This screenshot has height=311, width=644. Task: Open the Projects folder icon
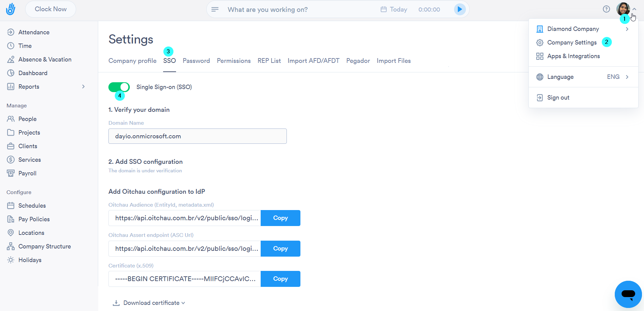coord(11,133)
